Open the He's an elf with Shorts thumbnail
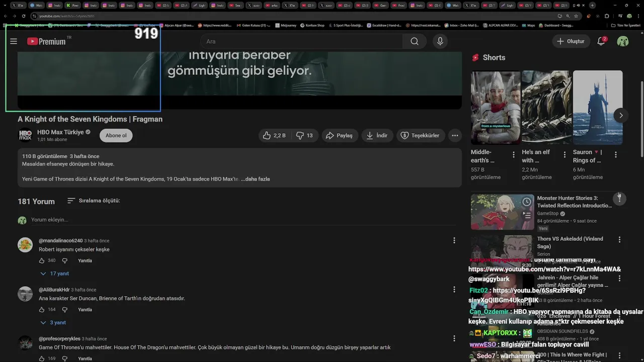644x362 pixels. [x=546, y=108]
